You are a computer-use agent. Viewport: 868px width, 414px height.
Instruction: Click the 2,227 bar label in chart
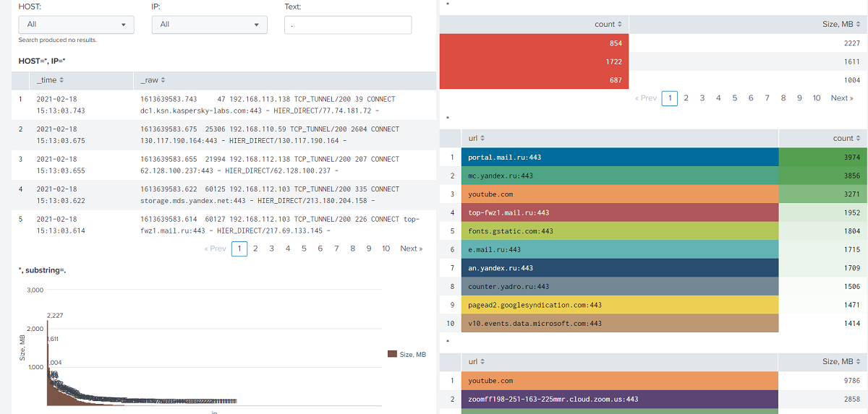(x=55, y=315)
